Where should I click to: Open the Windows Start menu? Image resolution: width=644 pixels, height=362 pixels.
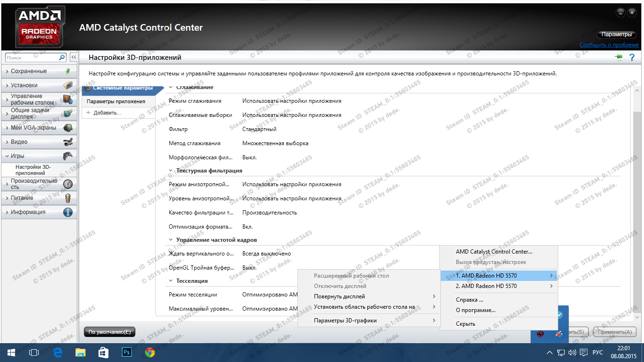[11, 352]
